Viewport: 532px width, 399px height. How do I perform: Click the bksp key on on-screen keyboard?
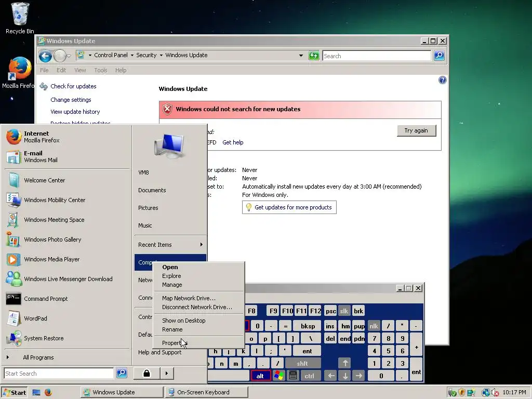[x=308, y=326]
